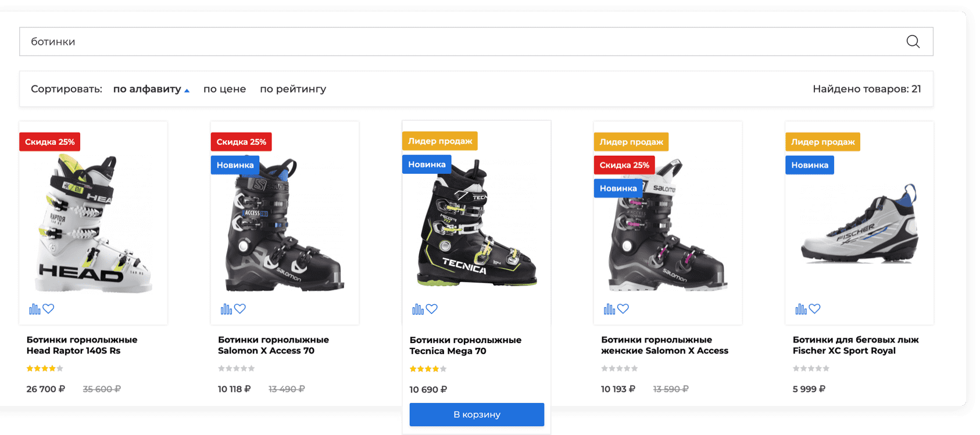The image size is (980, 435).
Task: Focus the search field containing "ботинки"
Action: tap(453, 42)
